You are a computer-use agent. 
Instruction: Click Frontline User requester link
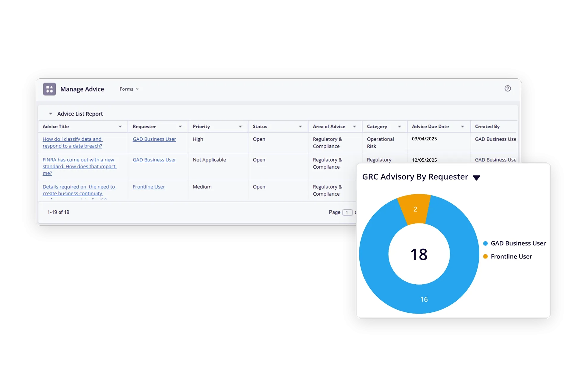149,187
